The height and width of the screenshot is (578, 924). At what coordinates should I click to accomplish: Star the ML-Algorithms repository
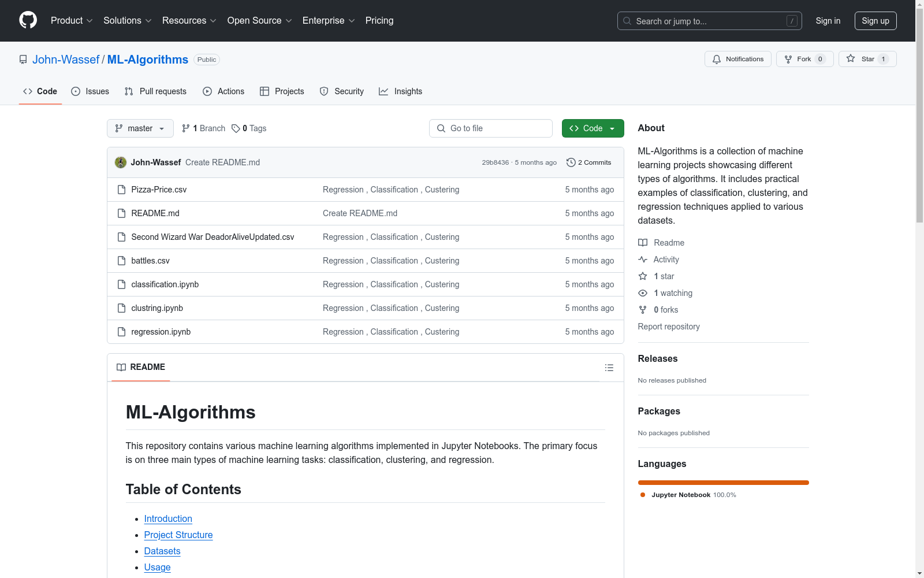pos(867,59)
